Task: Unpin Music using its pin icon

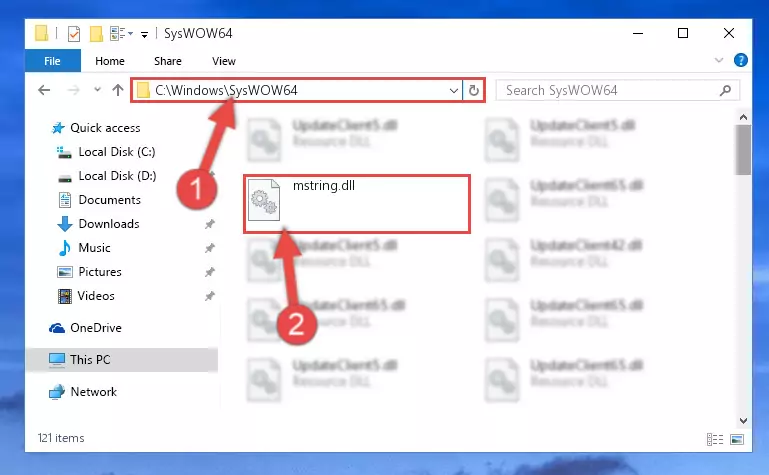Action: click(x=209, y=248)
